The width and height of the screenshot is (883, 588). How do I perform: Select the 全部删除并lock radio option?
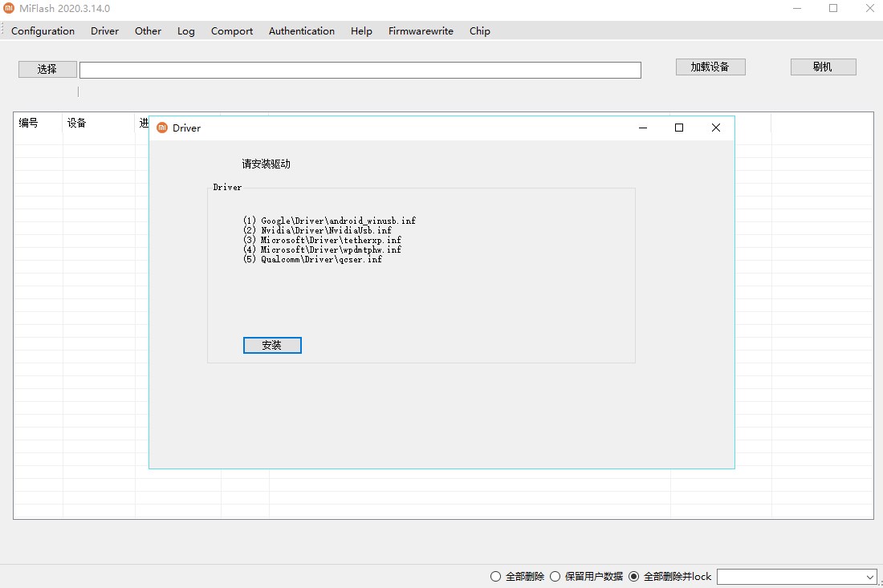634,576
